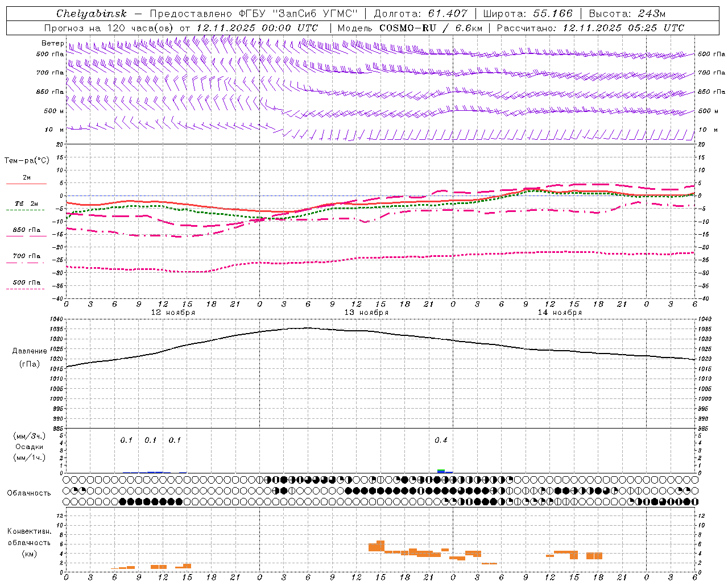Click the model name COSMO-RU / 6.6км
The image size is (728, 582).
coord(431,28)
